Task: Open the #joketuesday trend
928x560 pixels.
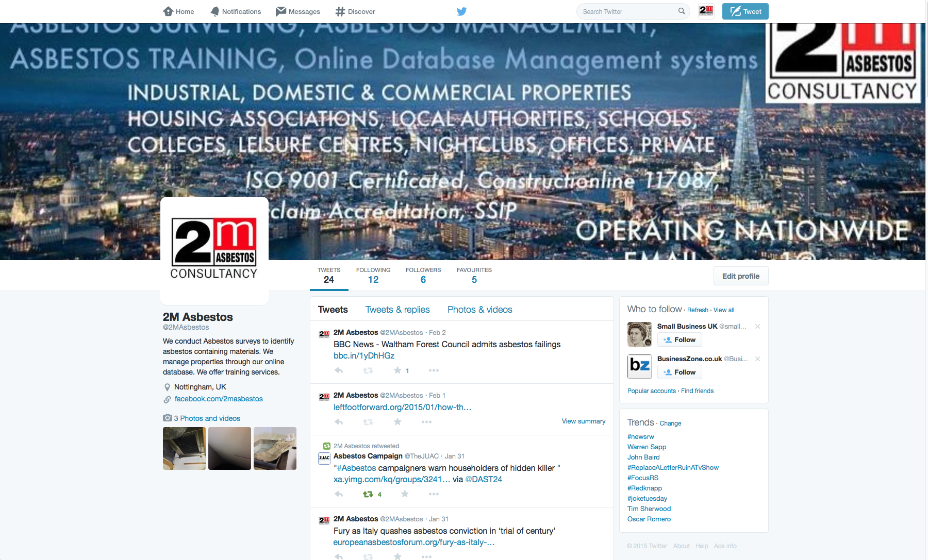Action: tap(647, 498)
